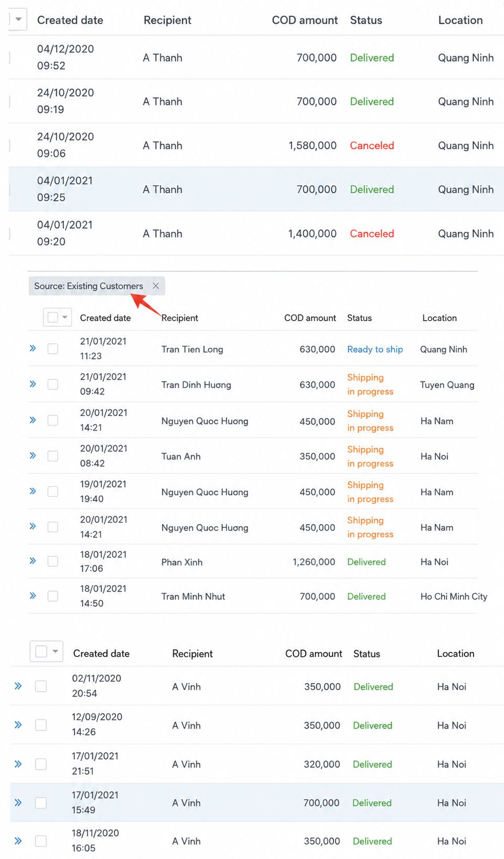Open the dropdown arrow beside top Created date header
Image resolution: width=504 pixels, height=859 pixels.
(x=18, y=19)
